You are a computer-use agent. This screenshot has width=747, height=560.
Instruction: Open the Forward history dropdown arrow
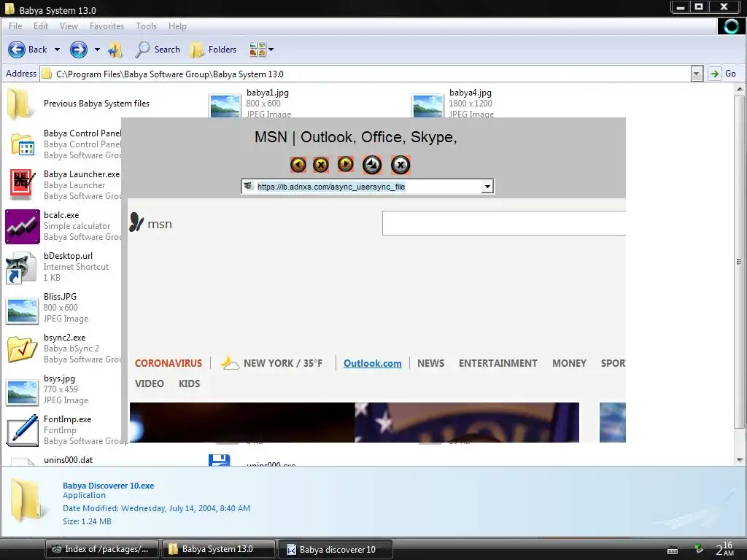click(x=97, y=50)
